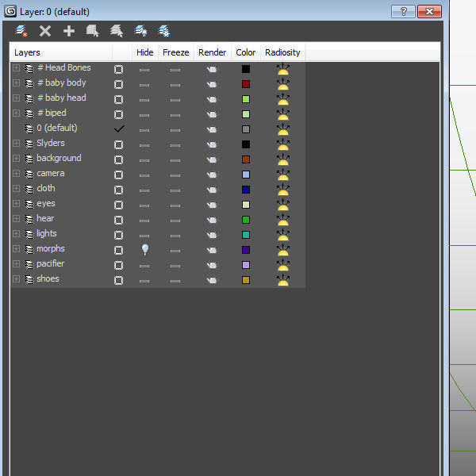Make eyes the current layer
This screenshot has width=476, height=476.
[119, 205]
